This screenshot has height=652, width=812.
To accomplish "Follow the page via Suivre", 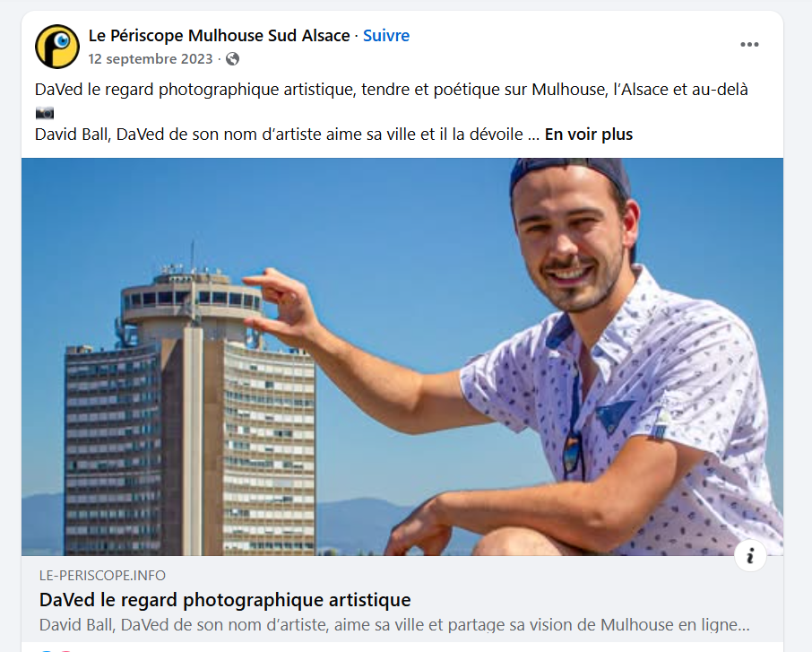I will (x=386, y=36).
